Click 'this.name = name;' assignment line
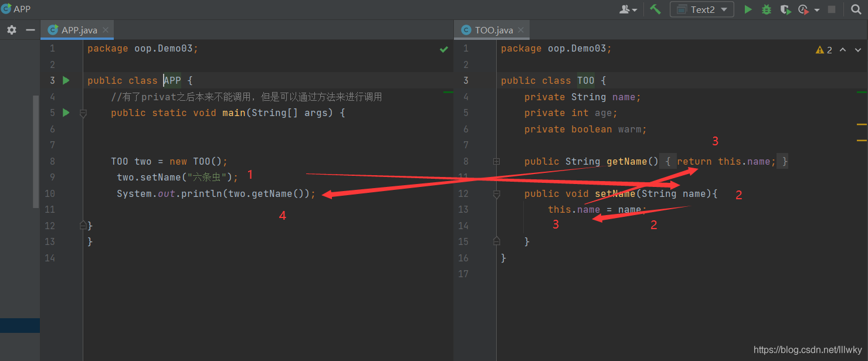 597,210
